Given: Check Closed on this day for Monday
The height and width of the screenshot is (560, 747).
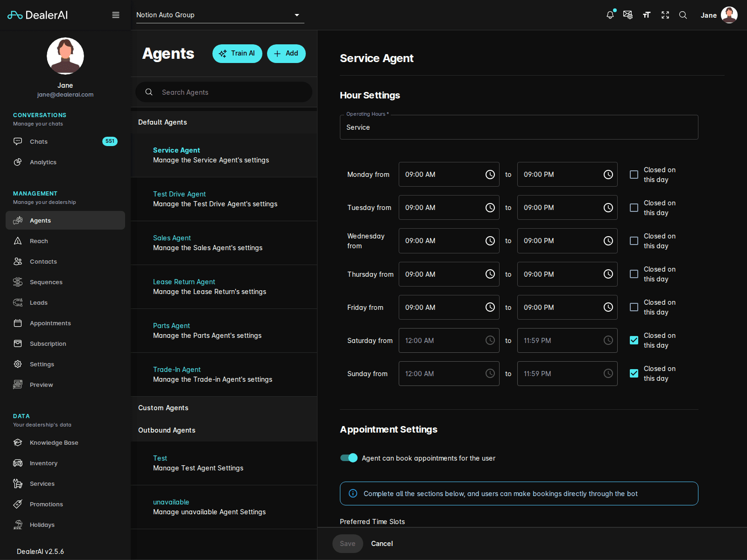Looking at the screenshot, I should [634, 174].
